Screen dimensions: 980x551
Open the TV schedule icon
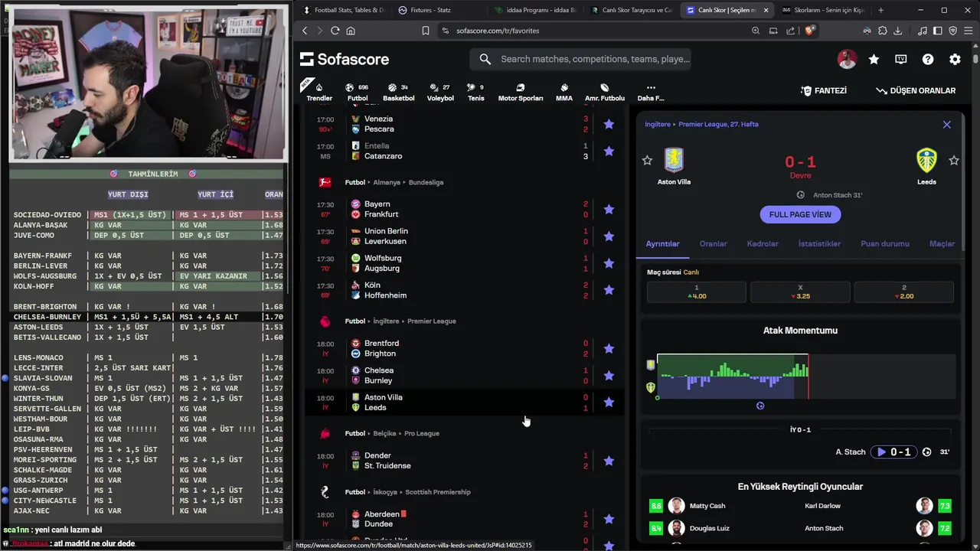(901, 59)
